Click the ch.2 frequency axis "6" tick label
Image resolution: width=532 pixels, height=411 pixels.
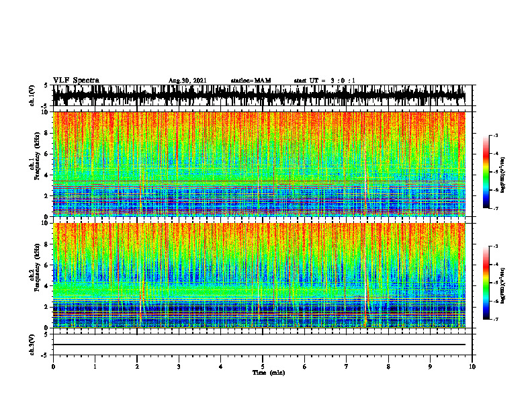[46, 265]
